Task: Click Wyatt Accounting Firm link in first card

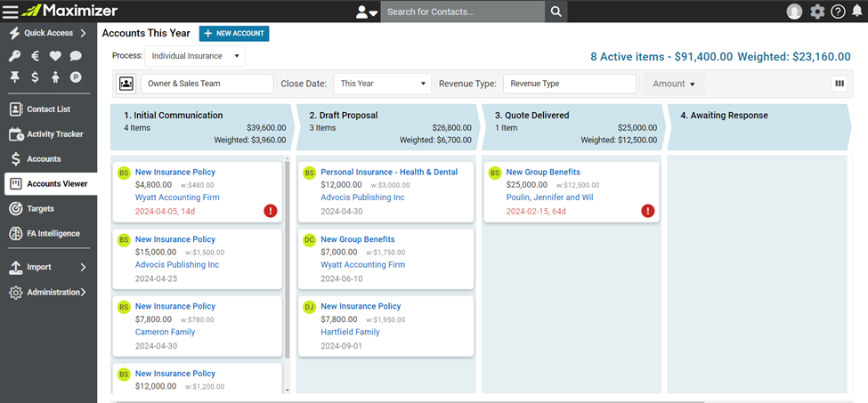Action: (177, 197)
